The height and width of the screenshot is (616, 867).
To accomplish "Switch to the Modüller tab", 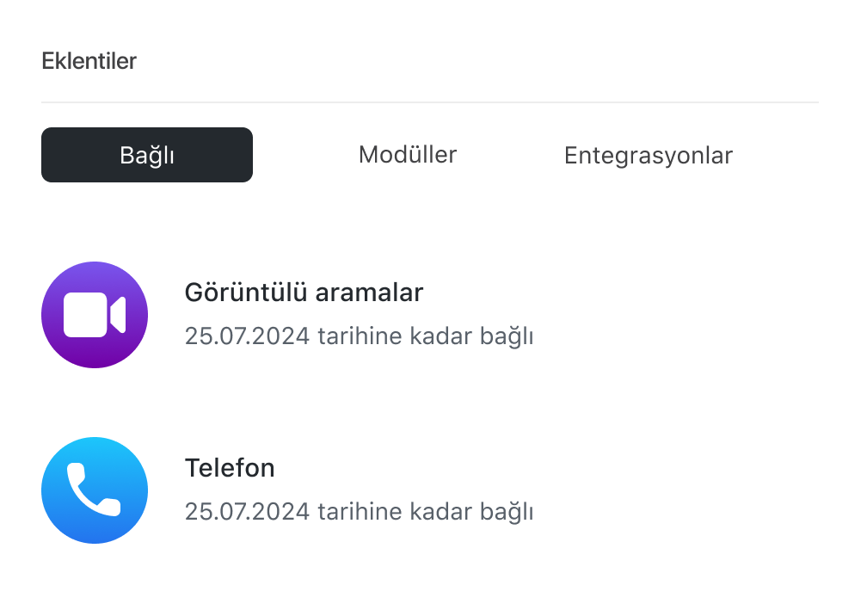I will pos(408,155).
